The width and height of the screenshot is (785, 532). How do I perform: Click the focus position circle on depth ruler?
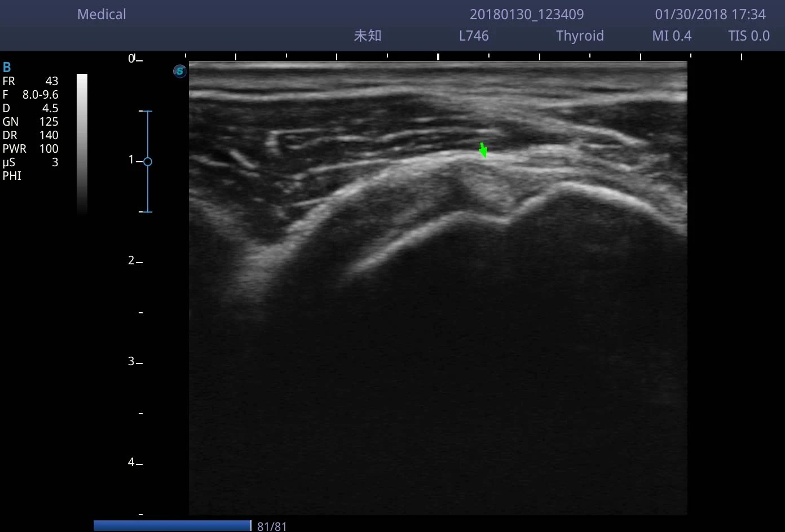tap(148, 162)
